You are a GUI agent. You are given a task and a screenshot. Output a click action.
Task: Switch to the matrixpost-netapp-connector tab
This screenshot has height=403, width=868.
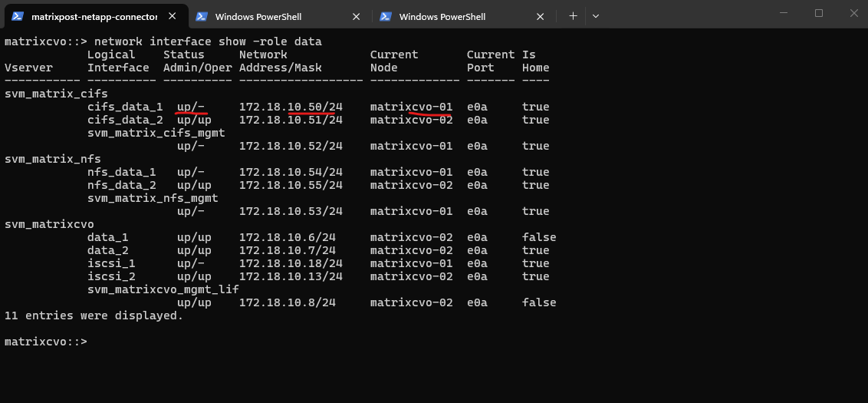click(x=94, y=16)
